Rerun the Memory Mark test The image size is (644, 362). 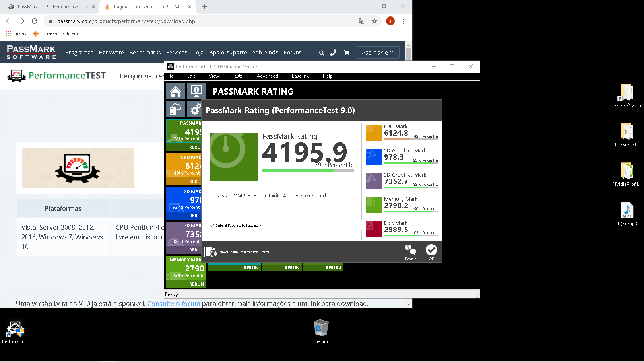tap(196, 284)
